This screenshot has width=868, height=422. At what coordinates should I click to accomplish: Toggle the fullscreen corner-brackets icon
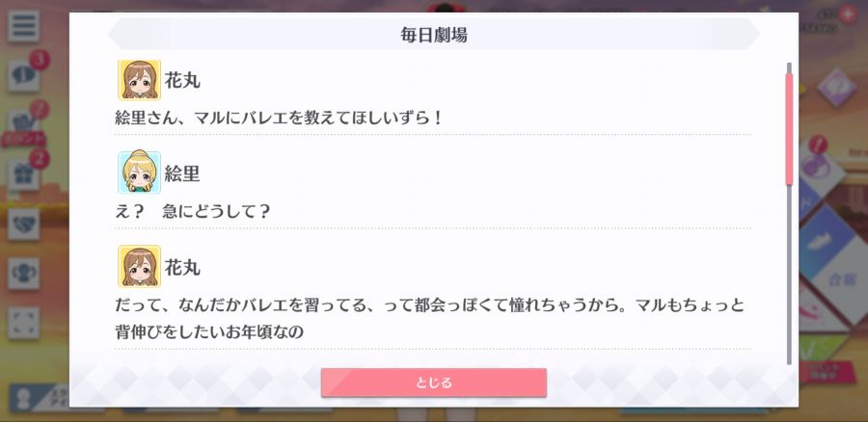24,323
